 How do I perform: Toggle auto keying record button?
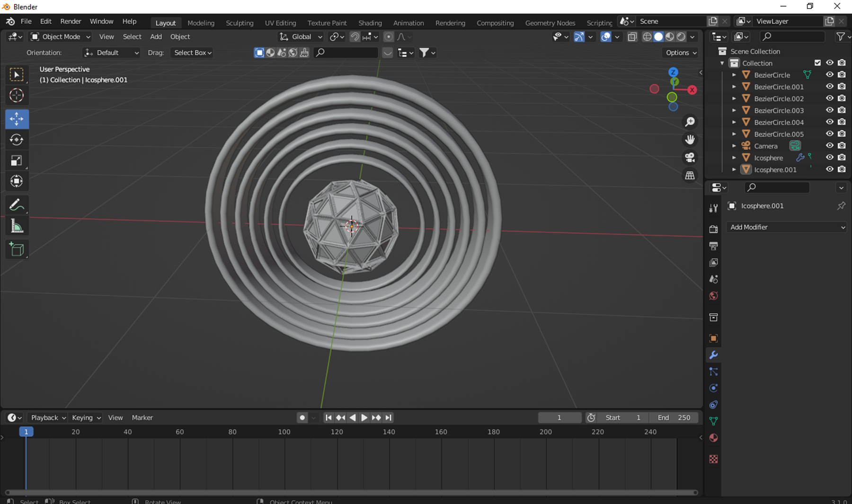click(x=302, y=417)
